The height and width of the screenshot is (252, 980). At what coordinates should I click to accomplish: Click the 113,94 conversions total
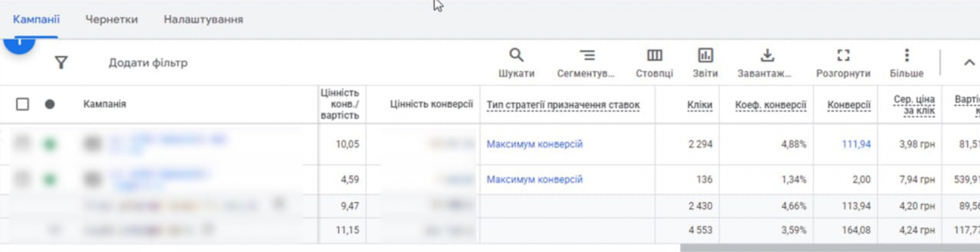pyautogui.click(x=856, y=206)
